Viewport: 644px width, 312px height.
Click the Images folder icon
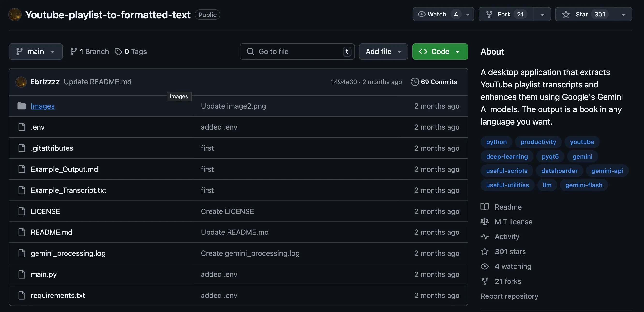coord(22,106)
